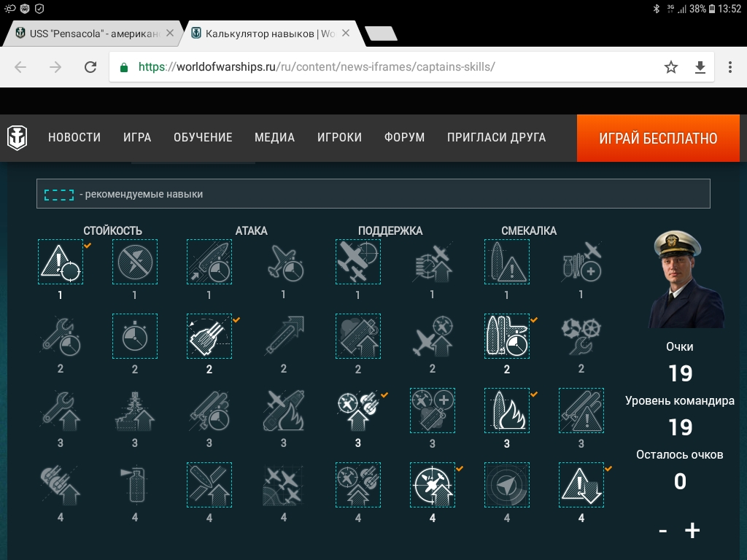Select the Survivability Expert ship skill icon

point(135,411)
